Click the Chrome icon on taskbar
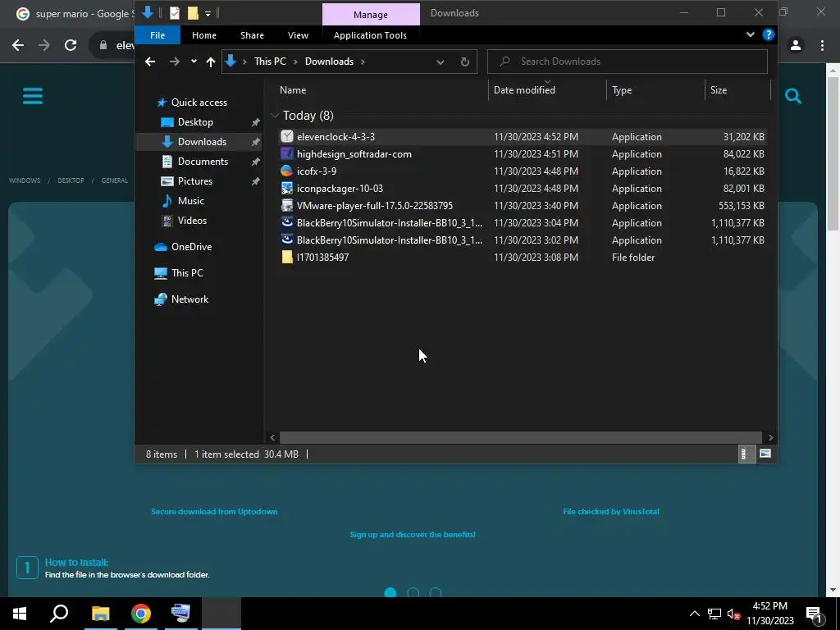The image size is (840, 630). point(141,614)
